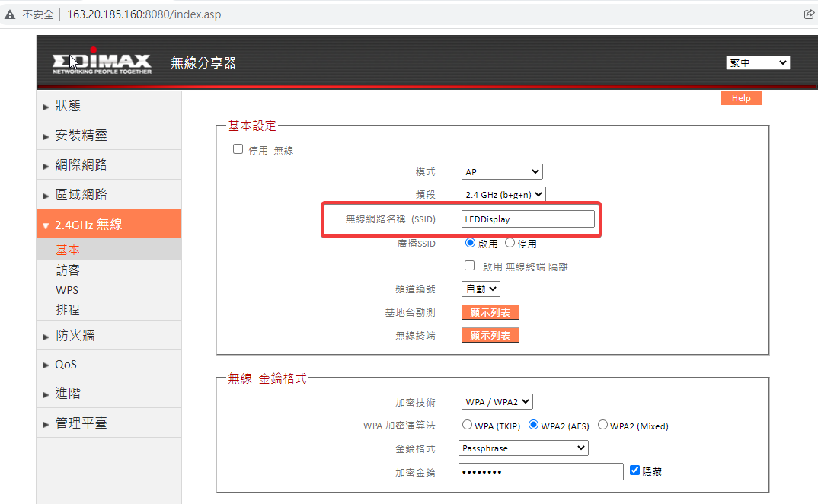Open the 訪客 submenu item
Screen dimensions: 818x504
click(x=68, y=270)
